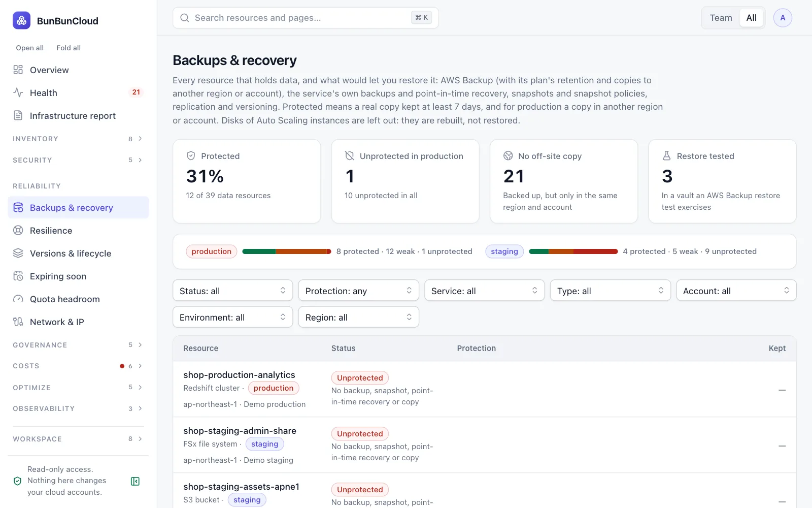This screenshot has height=508, width=812.
Task: Expand the Workspace section
Action: pos(78,439)
